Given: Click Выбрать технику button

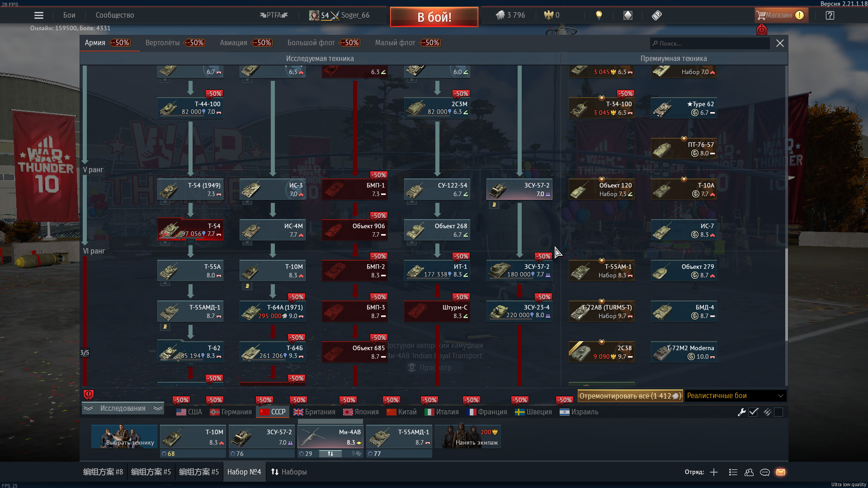Looking at the screenshot, I should click(x=124, y=436).
